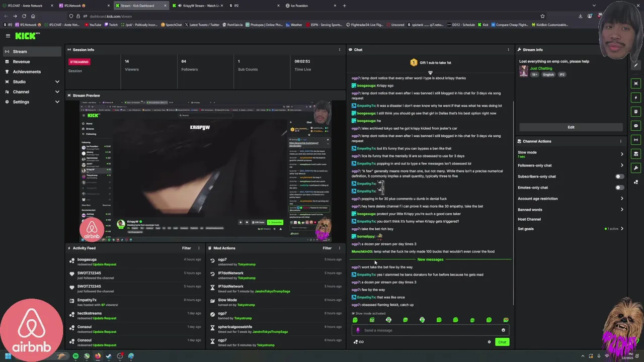Open Mod Actions Filter

327,248
